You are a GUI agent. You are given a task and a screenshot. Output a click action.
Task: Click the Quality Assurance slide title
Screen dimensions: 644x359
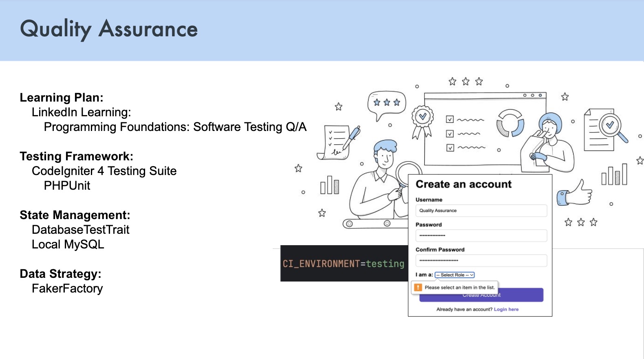pyautogui.click(x=109, y=29)
